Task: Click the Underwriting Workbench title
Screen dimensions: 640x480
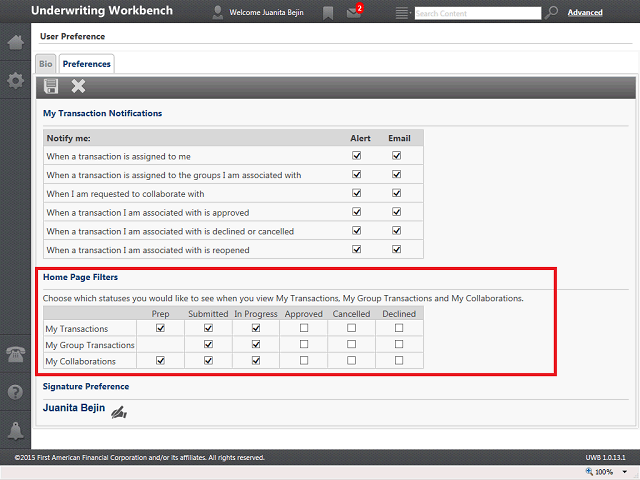Action: [102, 11]
